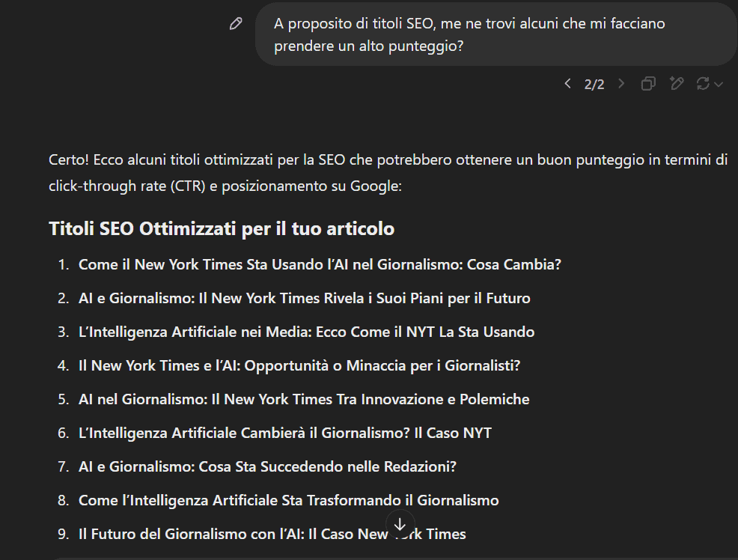
Task: Click heading 'Titoli SEO Ottimizzati per il tuo articolo'
Action: (x=222, y=228)
